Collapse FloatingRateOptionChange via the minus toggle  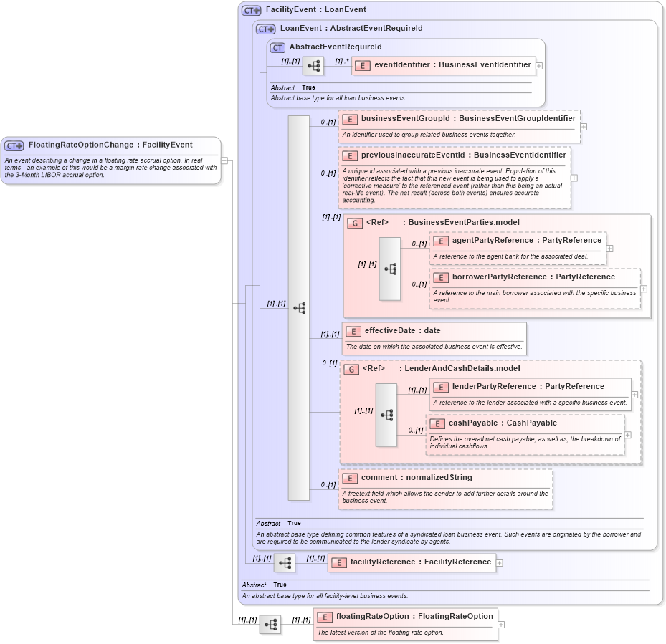tap(225, 161)
